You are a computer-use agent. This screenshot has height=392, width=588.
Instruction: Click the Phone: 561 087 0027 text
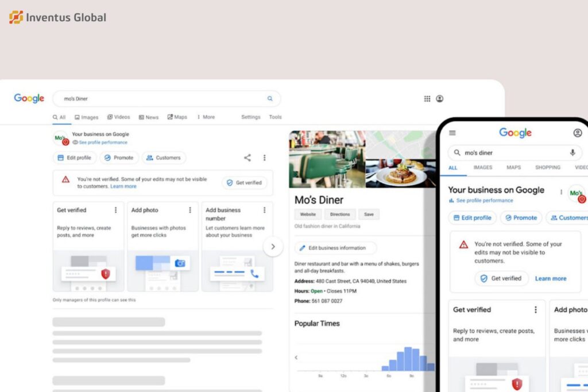click(x=318, y=301)
